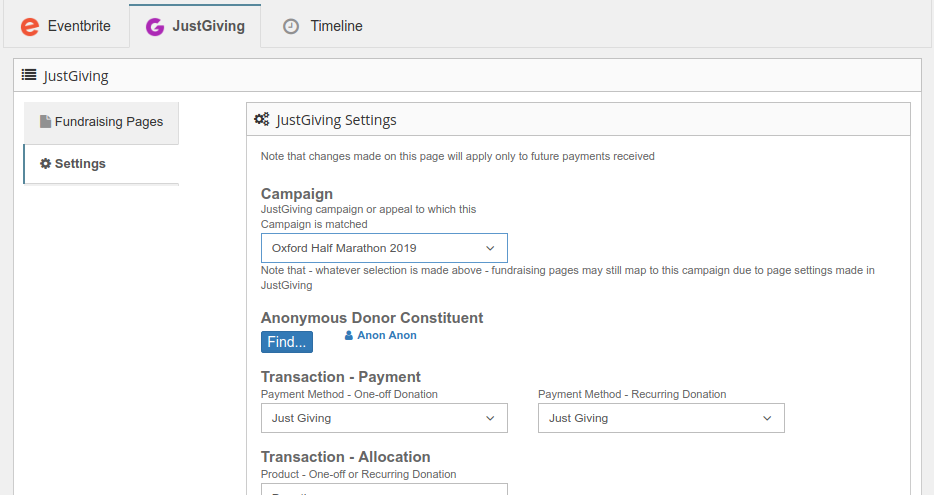Click 'Anonymous Donor Constituent' heading
Screen dimensions: 934x495
point(372,317)
